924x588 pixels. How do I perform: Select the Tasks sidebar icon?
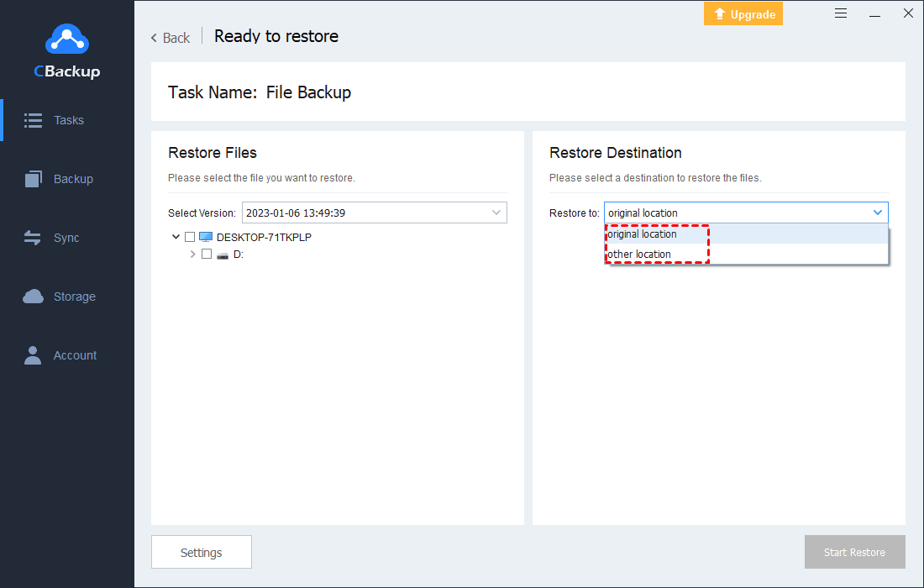pyautogui.click(x=32, y=119)
